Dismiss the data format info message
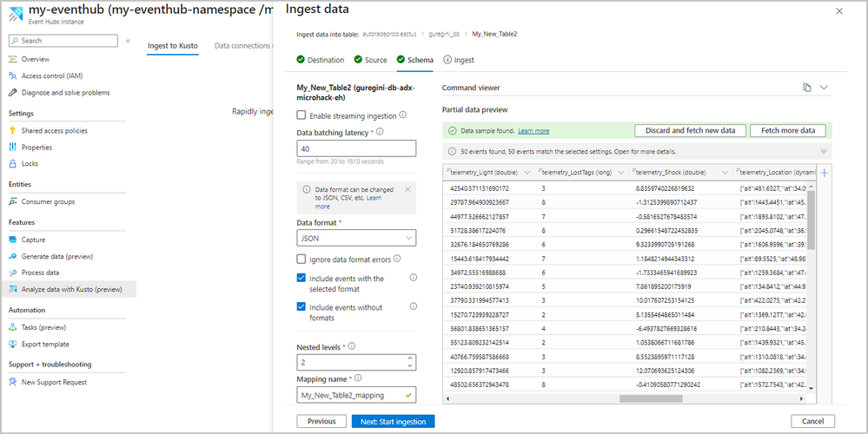 click(408, 189)
